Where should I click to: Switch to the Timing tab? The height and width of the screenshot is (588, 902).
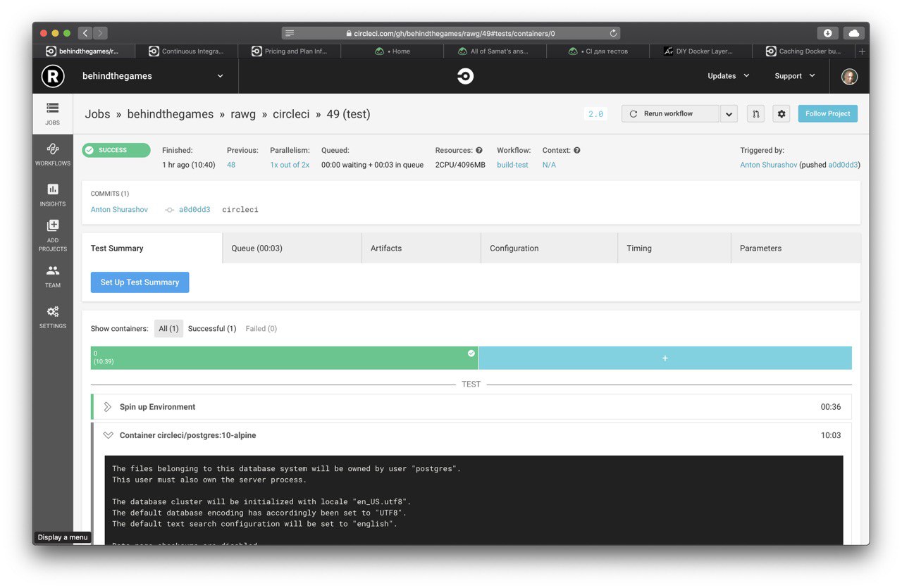674,248
